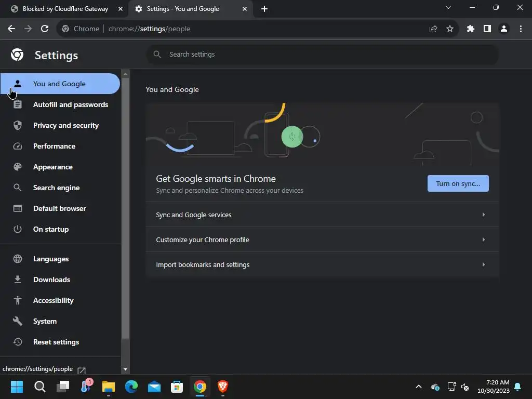Show hidden system tray icons chevron
Screen dimensions: 532x399
[419, 387]
